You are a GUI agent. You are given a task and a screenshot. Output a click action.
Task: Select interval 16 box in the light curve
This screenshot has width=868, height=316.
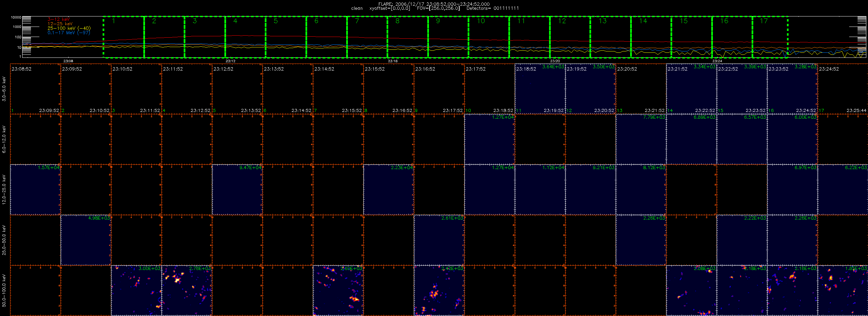click(x=732, y=37)
